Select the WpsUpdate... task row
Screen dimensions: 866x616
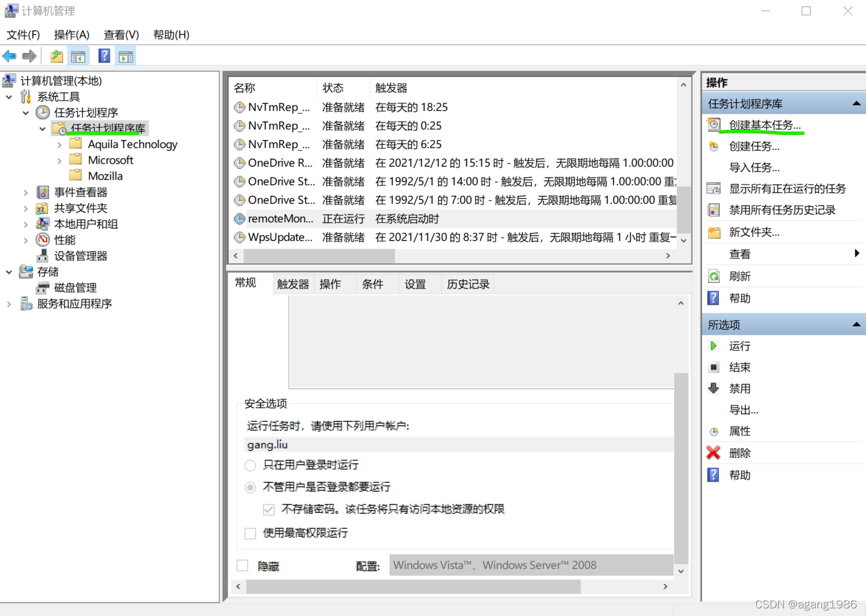click(x=453, y=237)
